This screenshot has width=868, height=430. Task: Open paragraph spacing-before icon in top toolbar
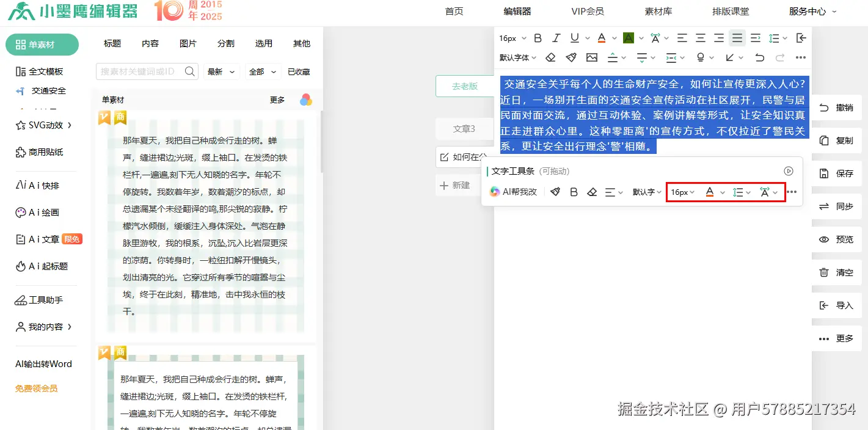coord(613,57)
